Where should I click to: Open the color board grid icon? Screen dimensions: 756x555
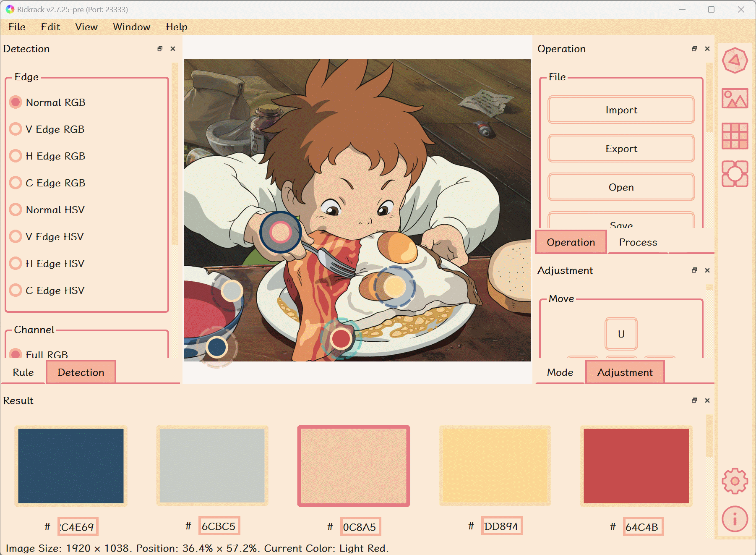pos(735,136)
